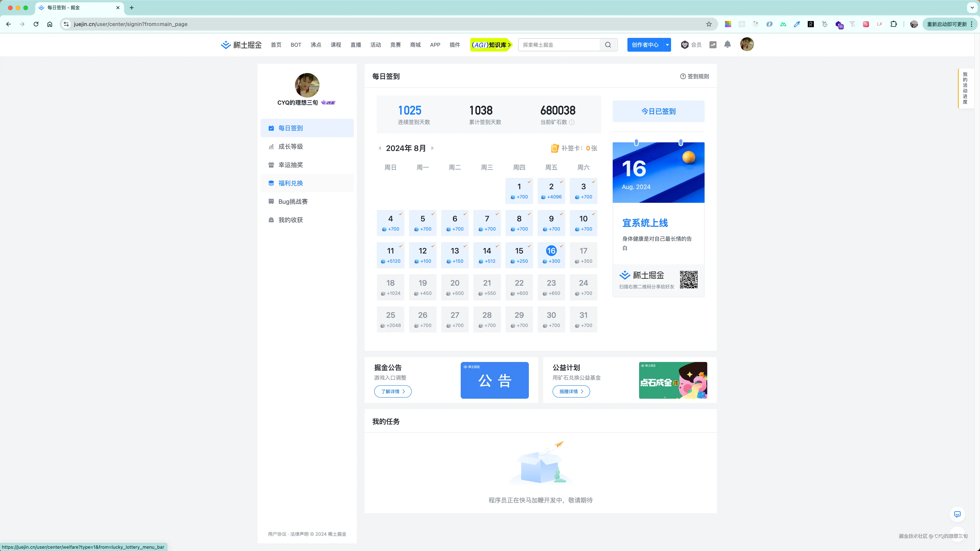The width and height of the screenshot is (980, 551).
Task: Click the growth-arrow icon beside the bell
Action: point(713,45)
